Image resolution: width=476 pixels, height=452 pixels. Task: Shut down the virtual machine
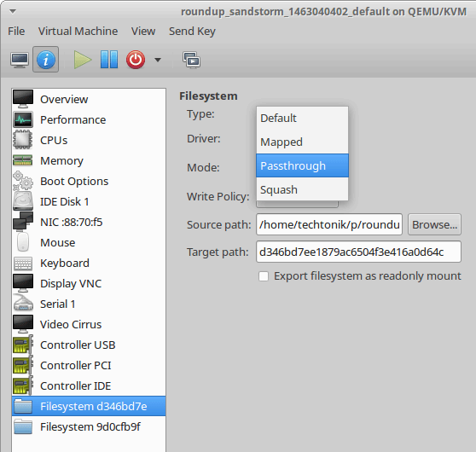pyautogui.click(x=136, y=60)
